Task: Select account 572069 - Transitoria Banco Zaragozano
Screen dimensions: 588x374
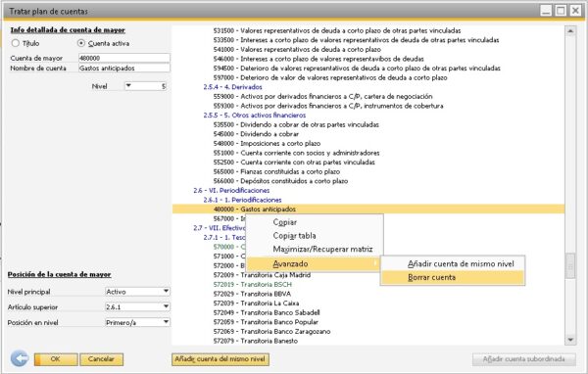Action: [x=271, y=331]
